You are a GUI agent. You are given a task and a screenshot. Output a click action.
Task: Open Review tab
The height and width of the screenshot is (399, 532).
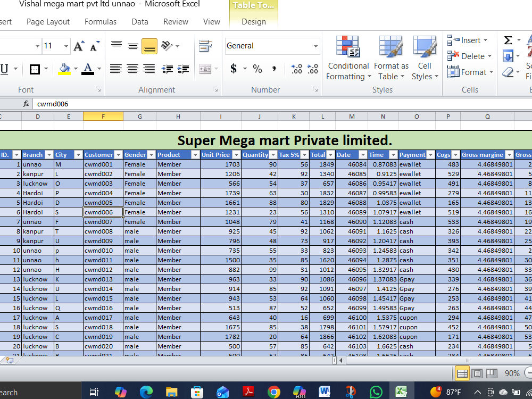click(176, 22)
